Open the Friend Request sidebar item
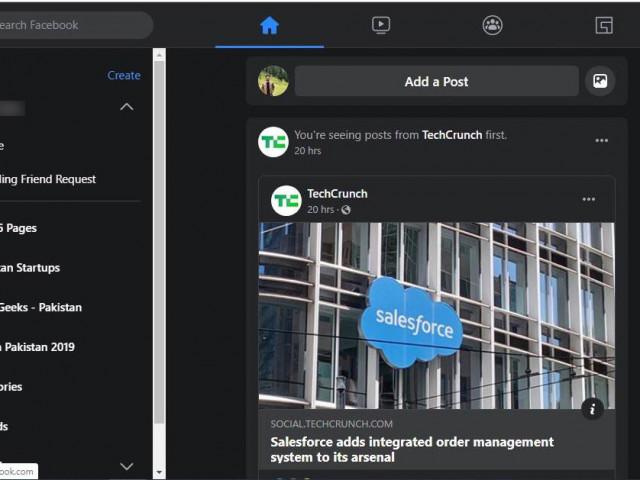Image resolution: width=640 pixels, height=480 pixels. [48, 179]
